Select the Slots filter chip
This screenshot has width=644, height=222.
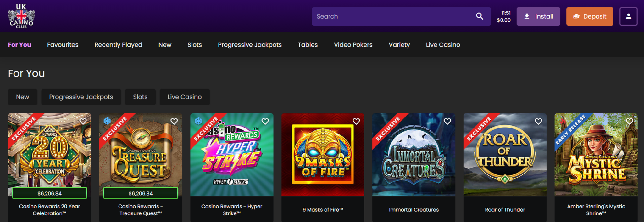pos(140,97)
